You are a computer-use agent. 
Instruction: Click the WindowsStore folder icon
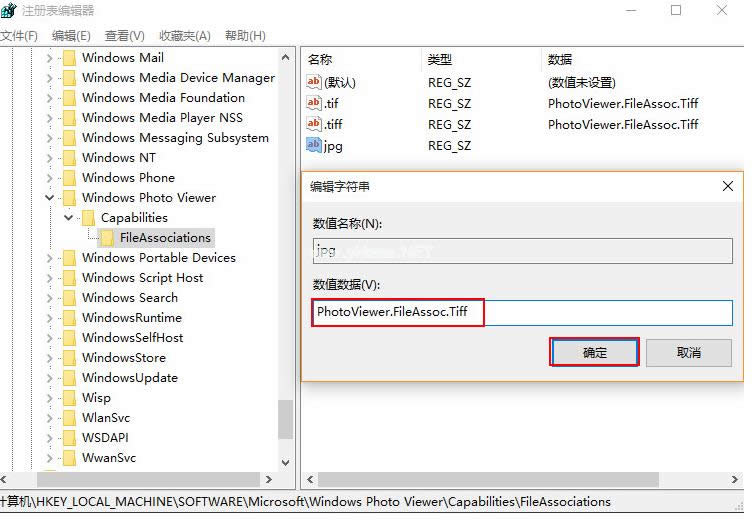pyautogui.click(x=69, y=358)
